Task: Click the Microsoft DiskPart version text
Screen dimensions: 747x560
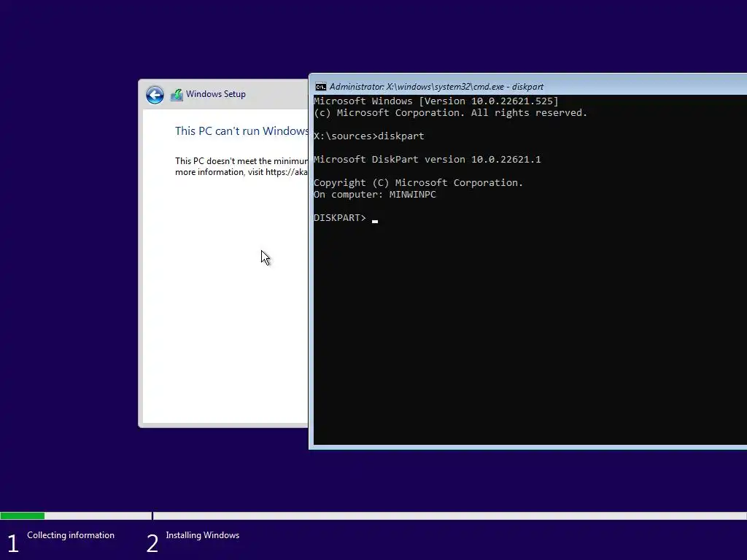Action: (x=427, y=160)
